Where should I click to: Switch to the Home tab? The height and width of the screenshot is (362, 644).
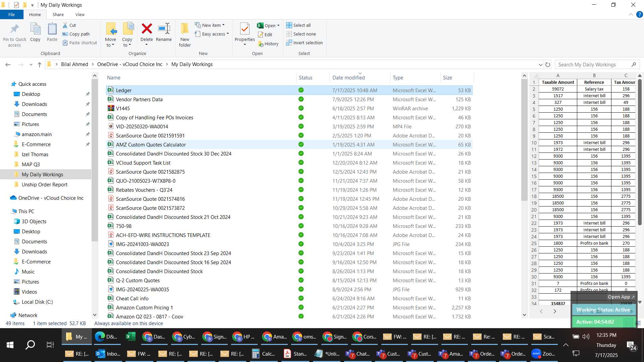(x=35, y=14)
